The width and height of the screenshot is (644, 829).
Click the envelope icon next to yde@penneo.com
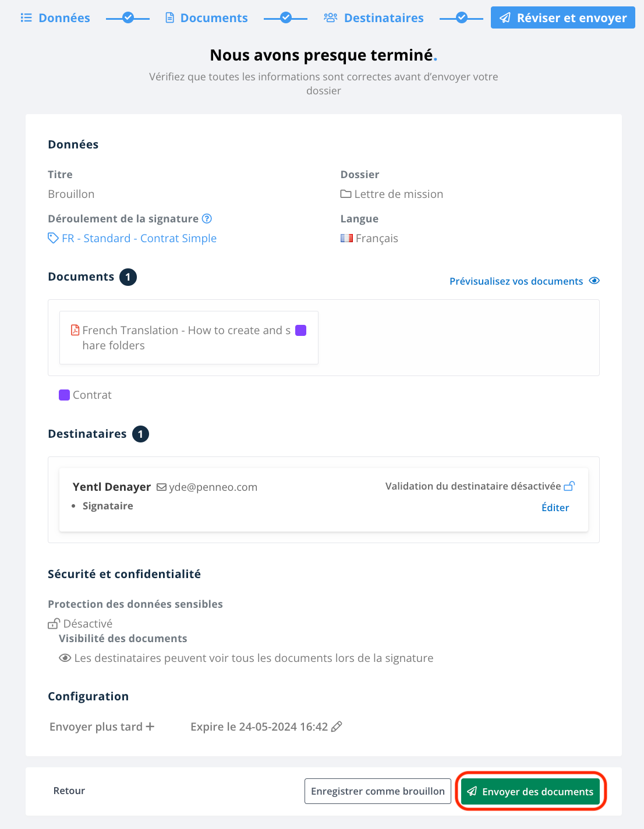[x=162, y=487]
